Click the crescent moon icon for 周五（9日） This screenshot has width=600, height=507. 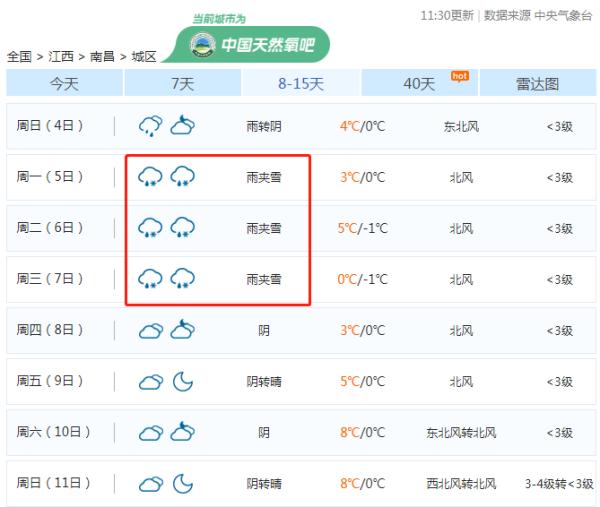[x=183, y=381]
